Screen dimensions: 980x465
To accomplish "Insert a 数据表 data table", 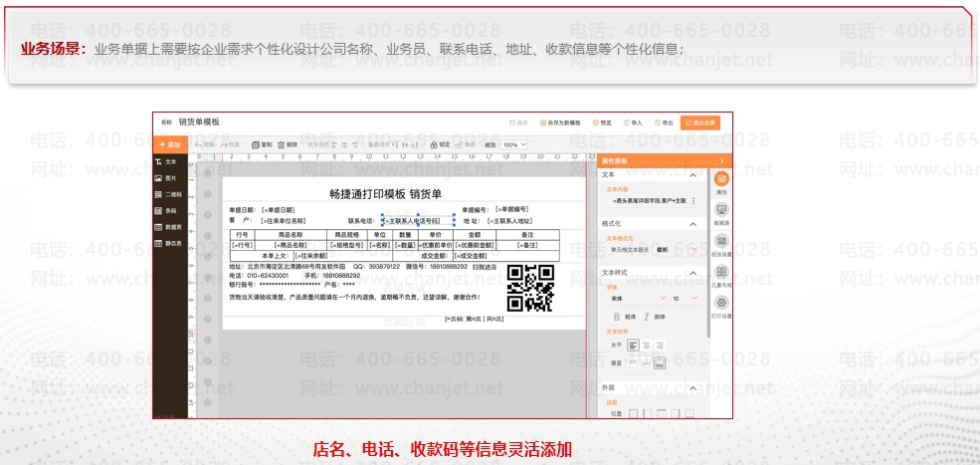I will tap(167, 227).
